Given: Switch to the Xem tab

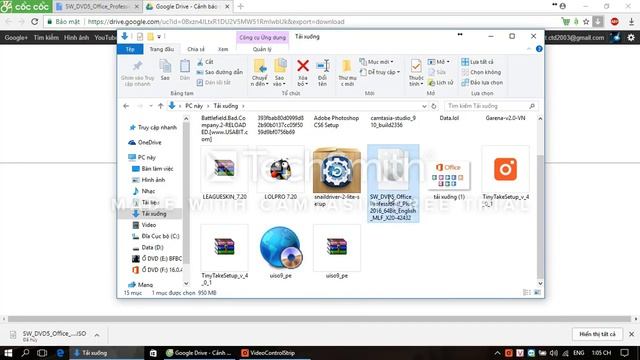Looking at the screenshot, I should pyautogui.click(x=223, y=49).
